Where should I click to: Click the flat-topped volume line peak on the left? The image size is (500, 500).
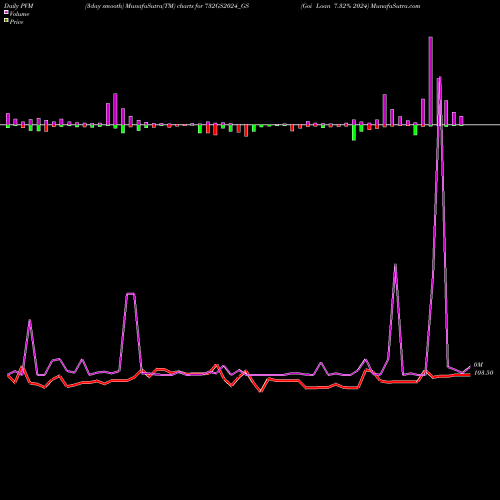130,294
